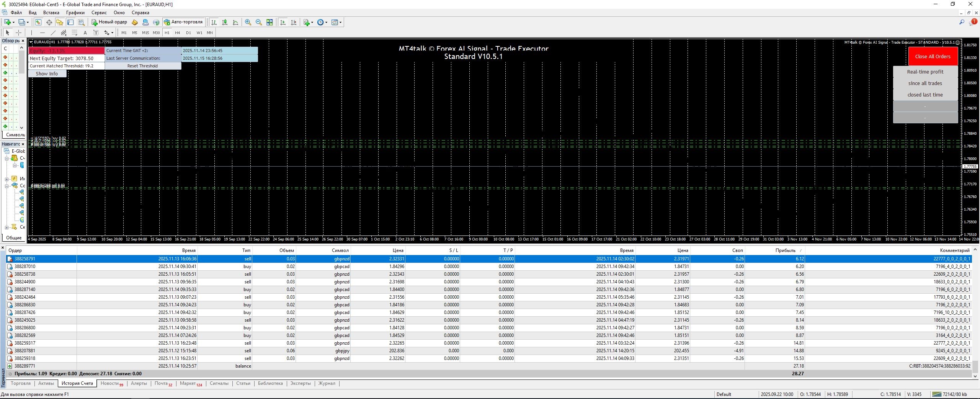Toggle the chart shift button
980x399 pixels.
[294, 22]
